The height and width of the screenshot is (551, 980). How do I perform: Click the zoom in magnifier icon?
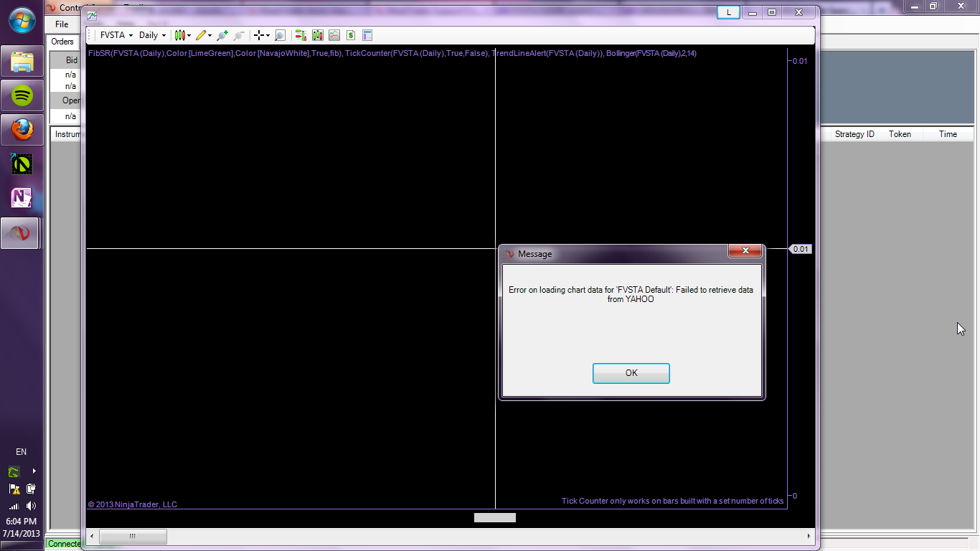point(222,35)
